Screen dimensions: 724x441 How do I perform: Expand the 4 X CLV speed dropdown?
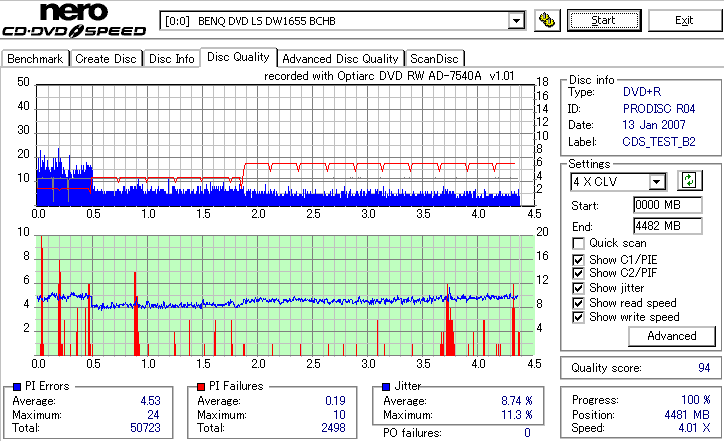click(x=656, y=181)
